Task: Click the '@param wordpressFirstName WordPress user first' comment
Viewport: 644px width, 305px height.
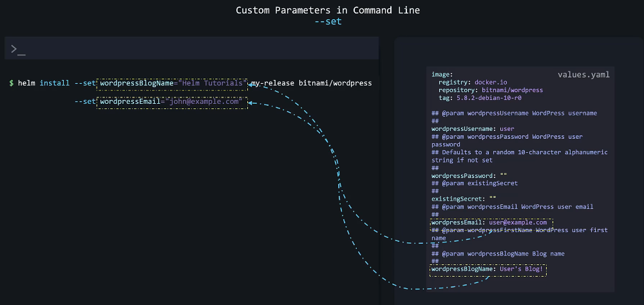Action: click(x=520, y=230)
